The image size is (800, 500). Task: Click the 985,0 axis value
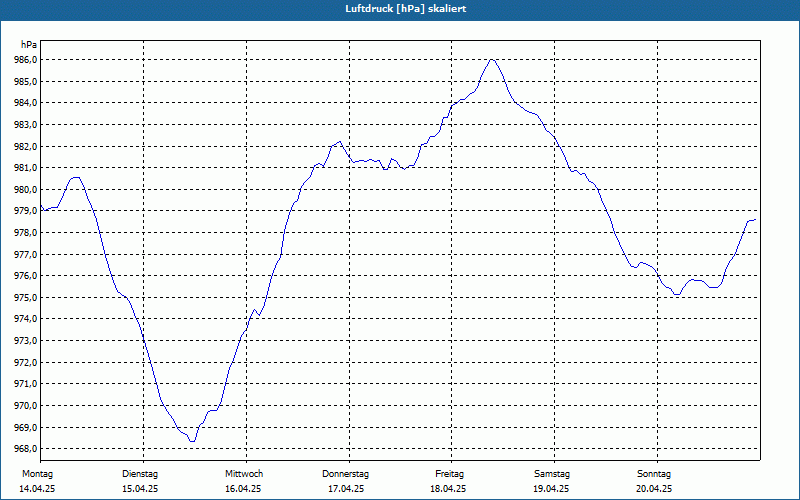(25, 82)
